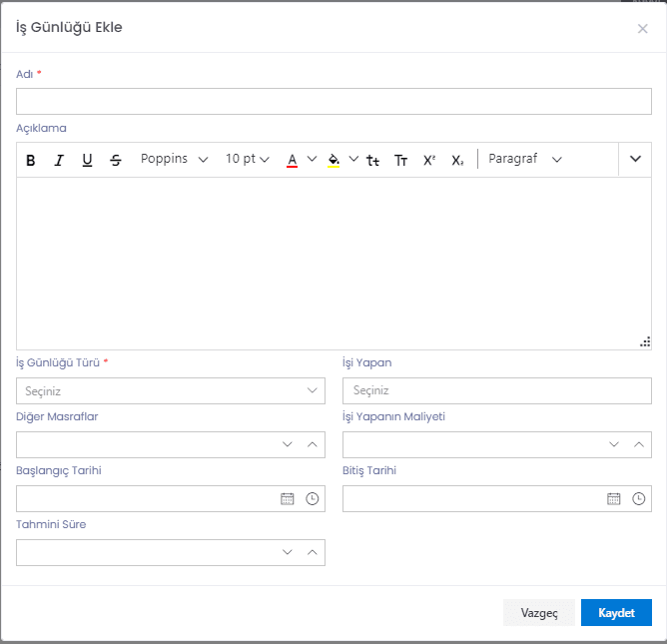This screenshot has width=667, height=644.
Task: Decrease İşi Yapanın Maliyeti value
Action: tap(614, 444)
